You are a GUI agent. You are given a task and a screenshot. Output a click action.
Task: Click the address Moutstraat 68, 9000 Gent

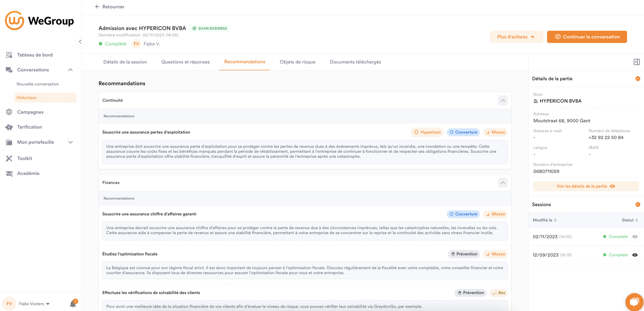(562, 120)
